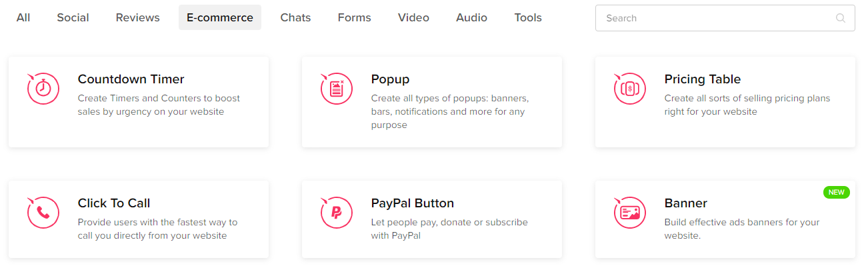Click the Countdown Timer stopwatch icon
Viewport: 868px width, 268px height.
click(x=43, y=89)
